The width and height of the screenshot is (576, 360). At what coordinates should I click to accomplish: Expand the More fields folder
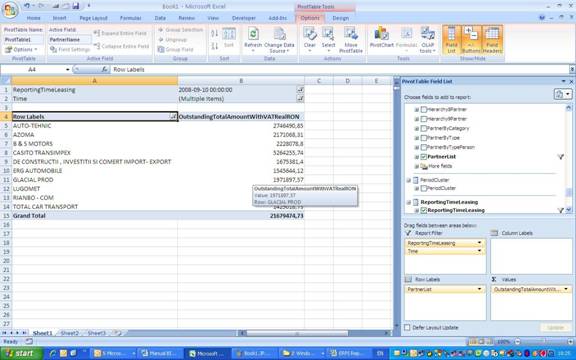(x=417, y=166)
